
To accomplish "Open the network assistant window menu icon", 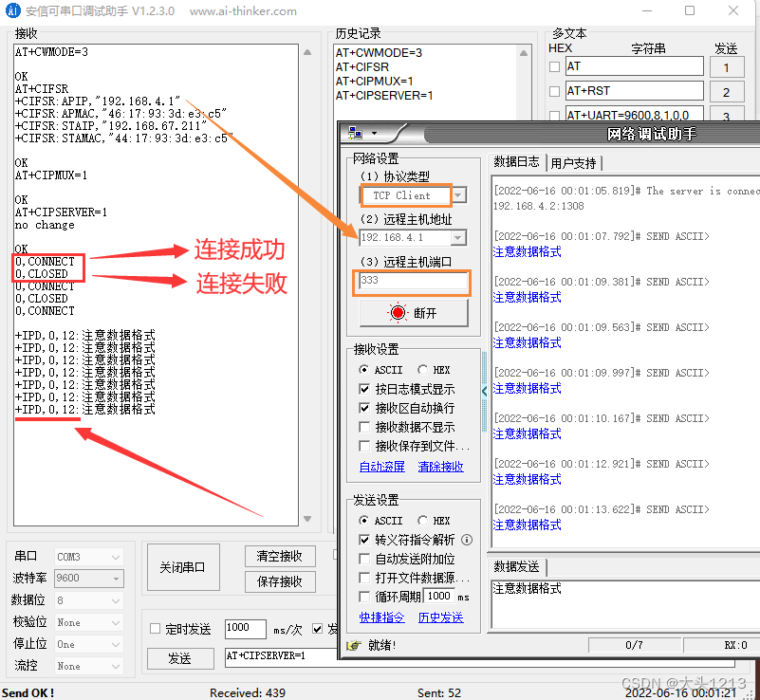I will coord(355,132).
